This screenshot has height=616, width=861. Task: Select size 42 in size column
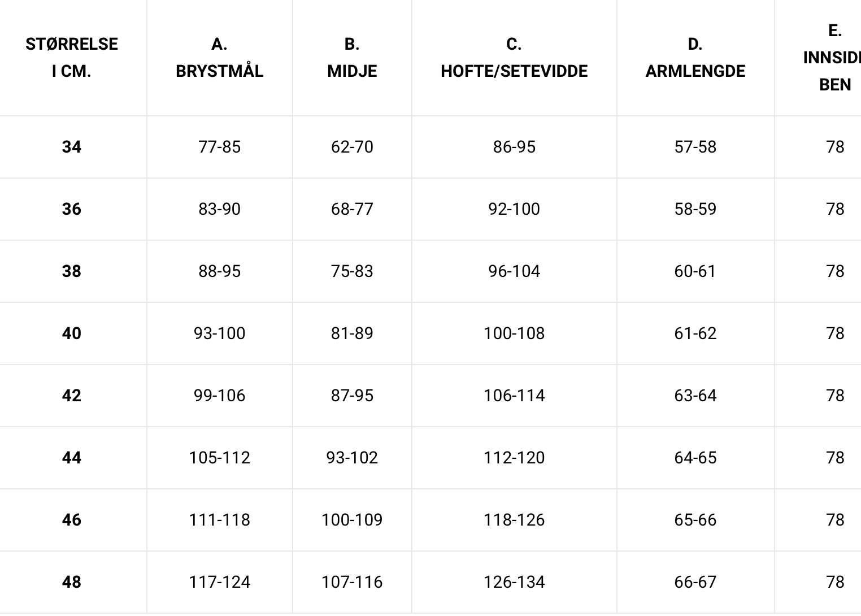pyautogui.click(x=72, y=396)
